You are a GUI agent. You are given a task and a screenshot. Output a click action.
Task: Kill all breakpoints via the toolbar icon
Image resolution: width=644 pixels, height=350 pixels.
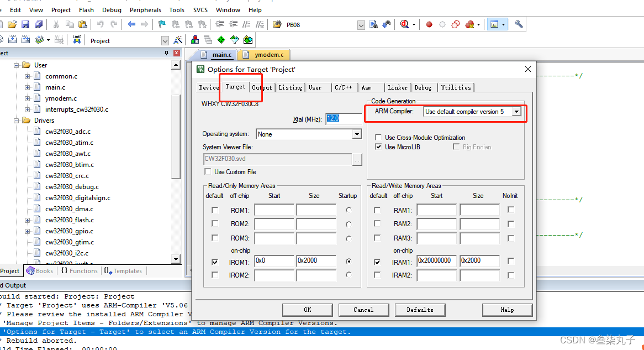470,24
